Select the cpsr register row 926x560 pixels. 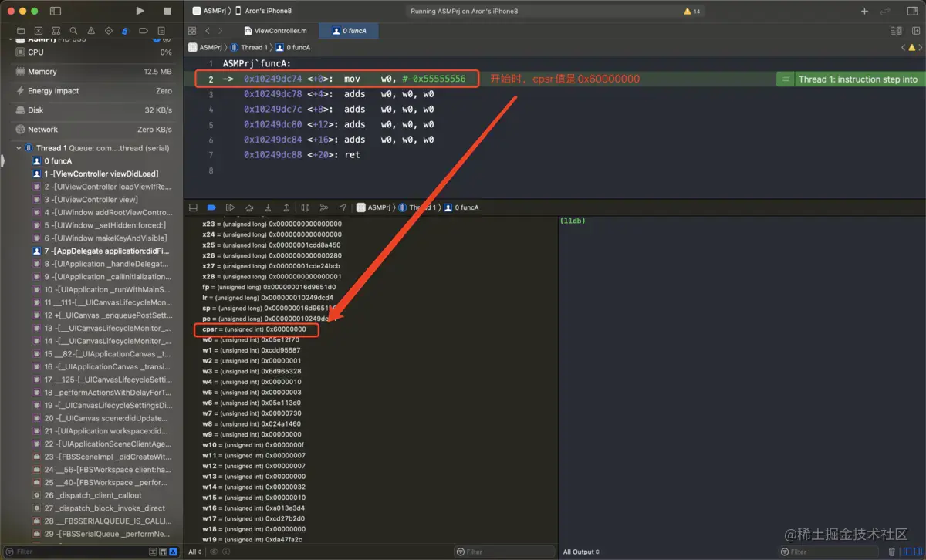click(255, 329)
